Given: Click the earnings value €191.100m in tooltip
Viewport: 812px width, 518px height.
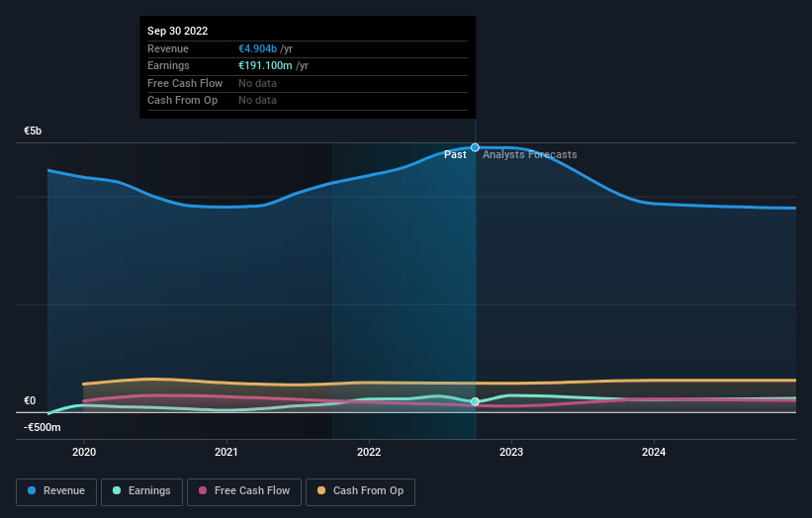Looking at the screenshot, I should point(265,65).
